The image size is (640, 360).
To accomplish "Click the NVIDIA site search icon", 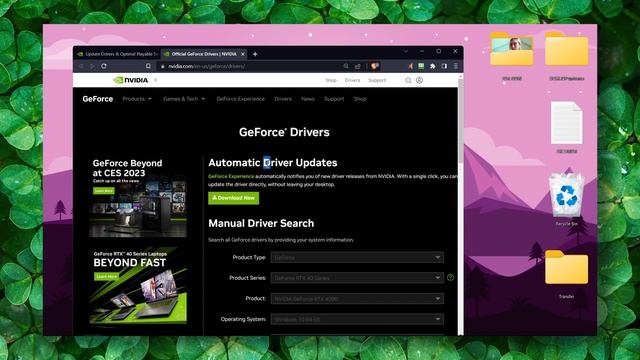I will pos(408,80).
